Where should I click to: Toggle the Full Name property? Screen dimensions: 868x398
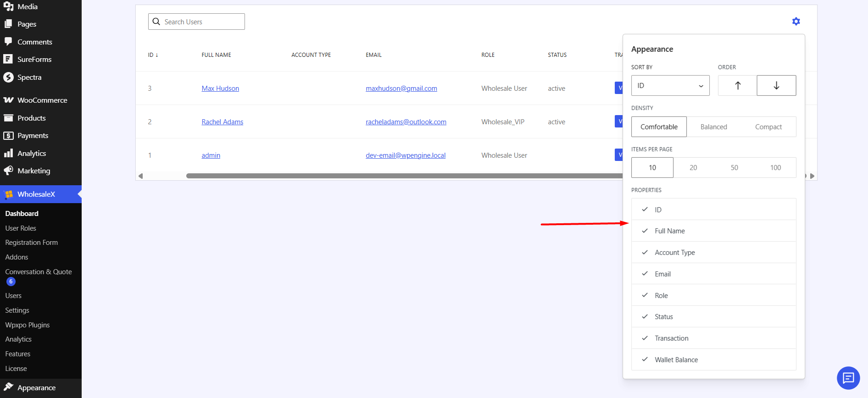[714, 231]
